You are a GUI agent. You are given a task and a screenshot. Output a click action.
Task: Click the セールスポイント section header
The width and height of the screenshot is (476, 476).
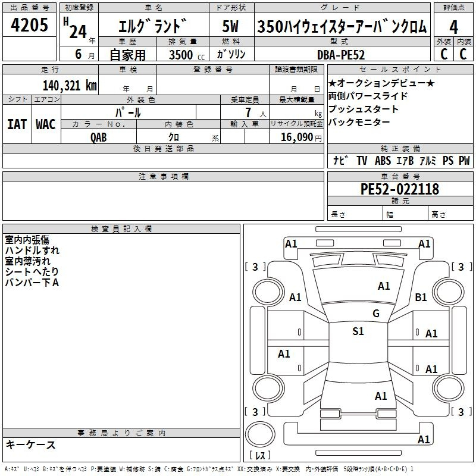[400, 69]
